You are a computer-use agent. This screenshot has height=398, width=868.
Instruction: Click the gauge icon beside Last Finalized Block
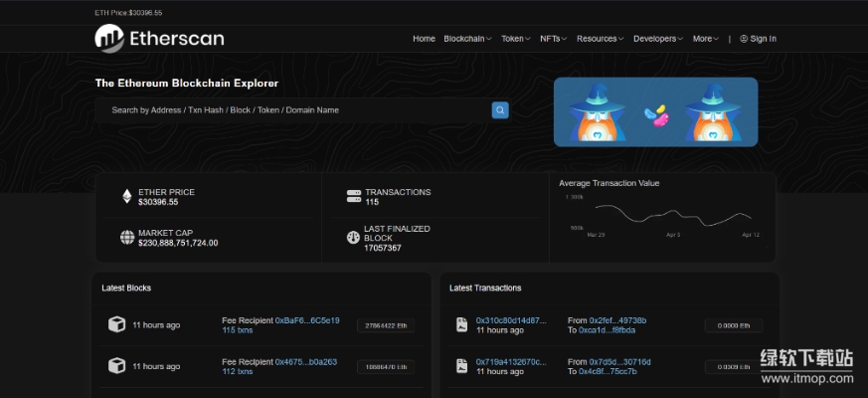pyautogui.click(x=353, y=237)
